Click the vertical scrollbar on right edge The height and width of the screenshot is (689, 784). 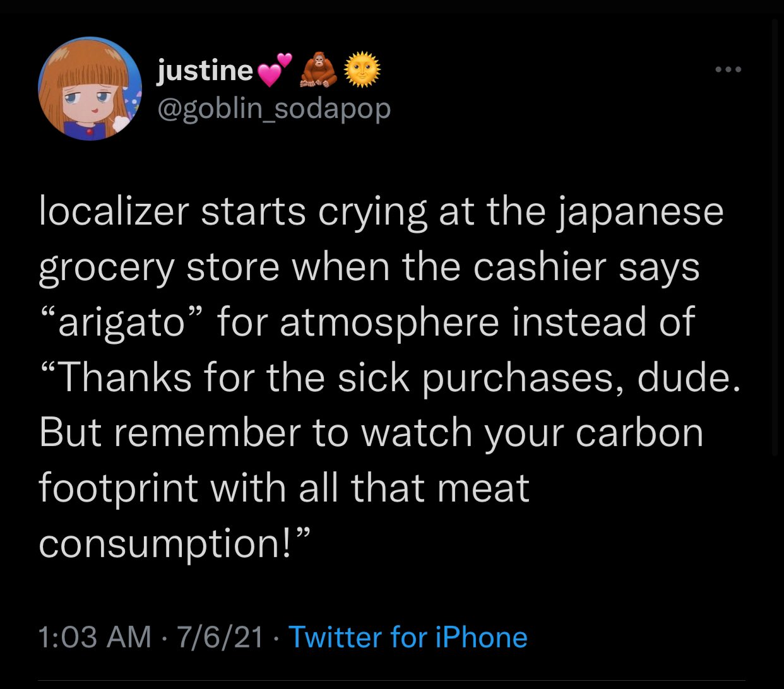(776, 240)
